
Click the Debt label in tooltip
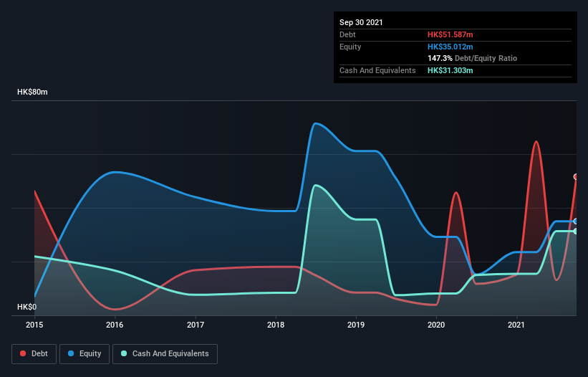347,35
